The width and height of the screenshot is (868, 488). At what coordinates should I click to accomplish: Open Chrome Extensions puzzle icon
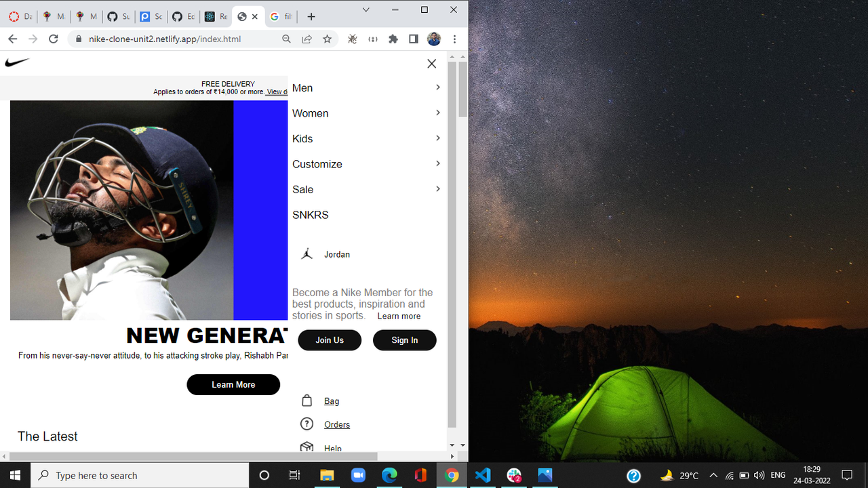[x=393, y=39]
